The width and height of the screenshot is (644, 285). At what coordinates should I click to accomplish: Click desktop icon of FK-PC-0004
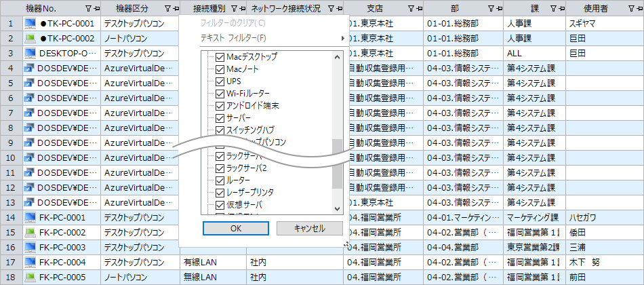[31, 263]
